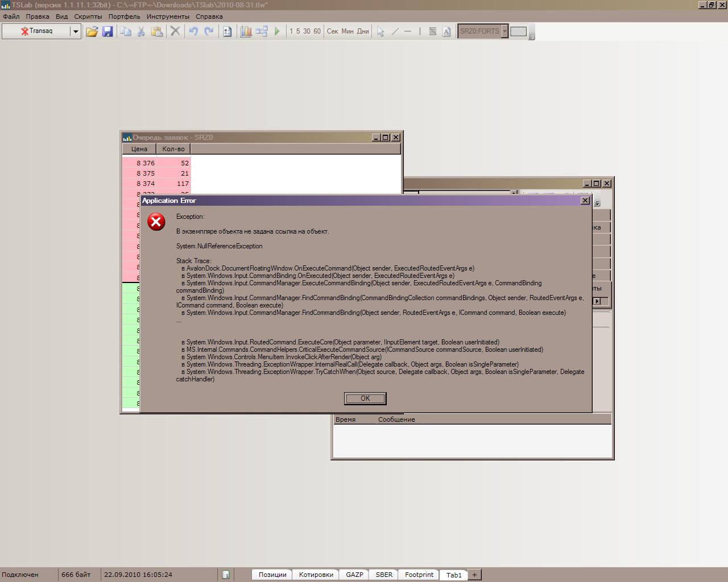The width and height of the screenshot is (728, 582).
Task: Click price 8 374 in order queue
Action: (146, 184)
